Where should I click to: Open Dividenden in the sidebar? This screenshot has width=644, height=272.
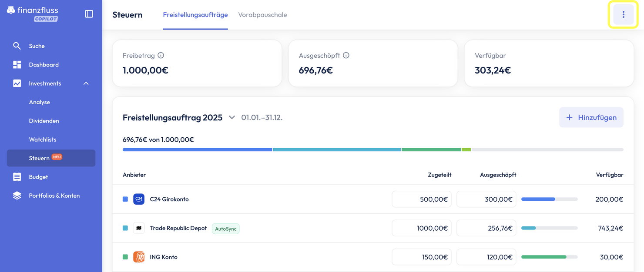point(44,121)
